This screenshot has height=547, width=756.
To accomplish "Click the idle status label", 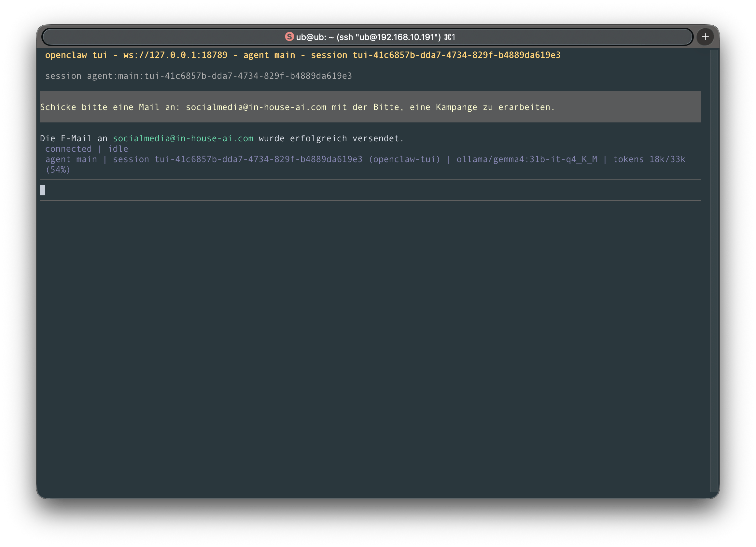I will click(118, 149).
